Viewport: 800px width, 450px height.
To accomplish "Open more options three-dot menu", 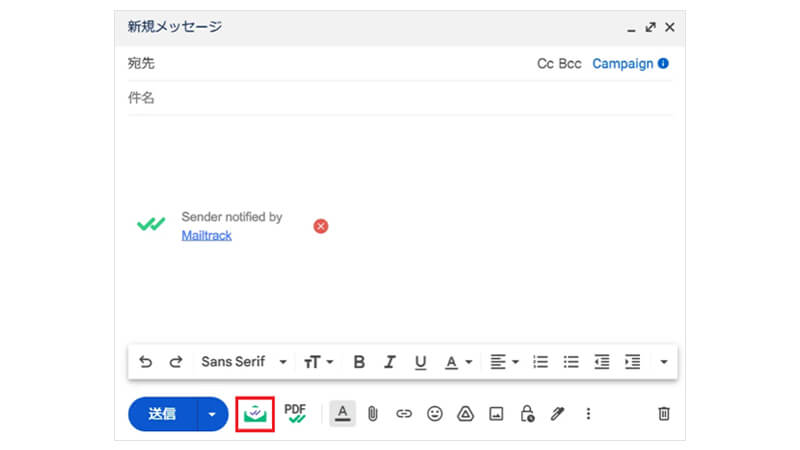I will click(588, 414).
